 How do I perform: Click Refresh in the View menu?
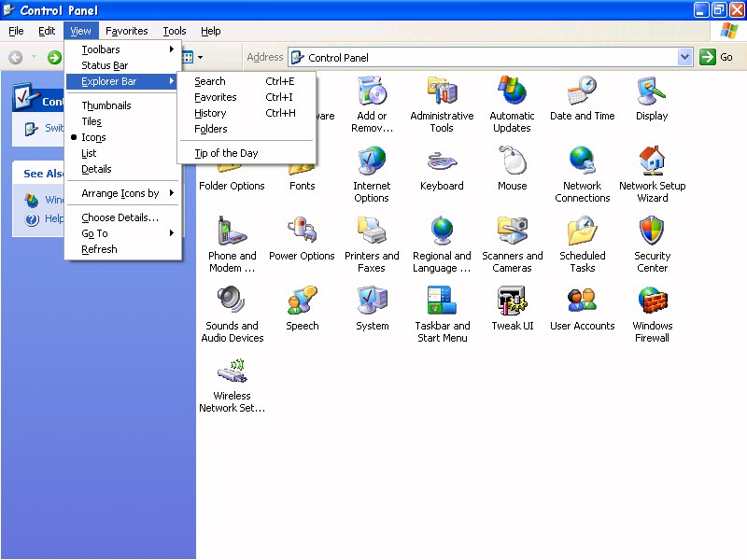[123, 249]
